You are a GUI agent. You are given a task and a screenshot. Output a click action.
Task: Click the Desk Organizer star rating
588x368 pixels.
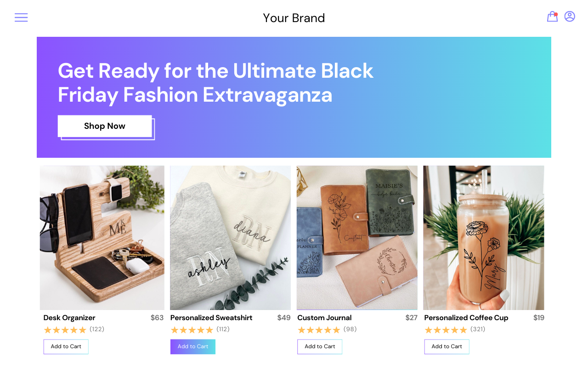(x=65, y=330)
